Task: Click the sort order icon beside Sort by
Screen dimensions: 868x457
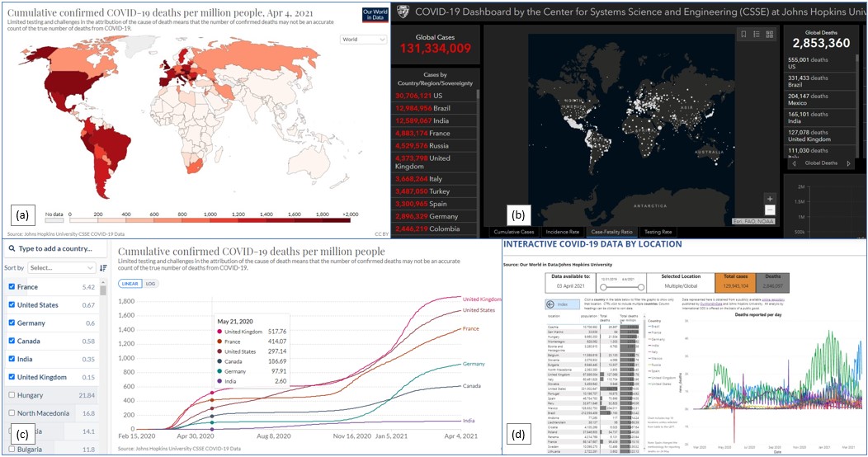Action: [x=103, y=268]
